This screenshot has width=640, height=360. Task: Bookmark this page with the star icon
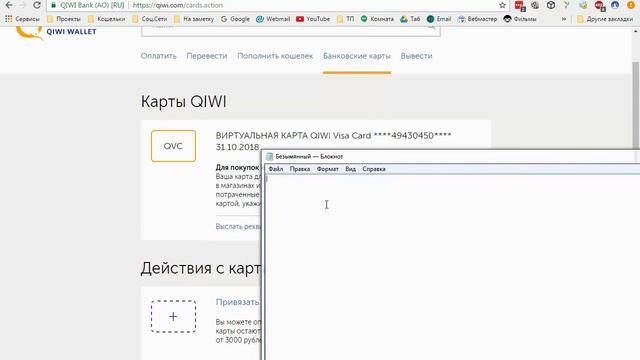click(x=502, y=5)
